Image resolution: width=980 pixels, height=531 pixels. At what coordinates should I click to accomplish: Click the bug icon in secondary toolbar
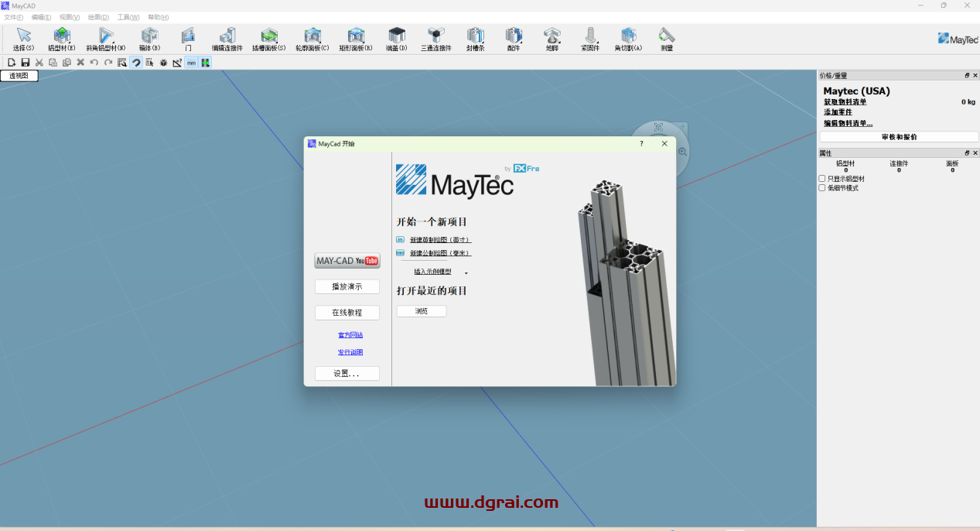163,62
